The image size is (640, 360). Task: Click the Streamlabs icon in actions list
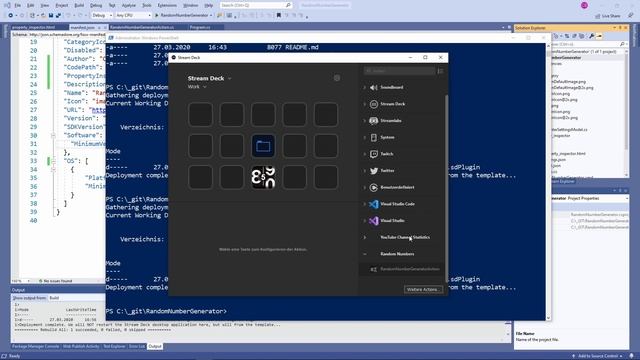point(373,121)
